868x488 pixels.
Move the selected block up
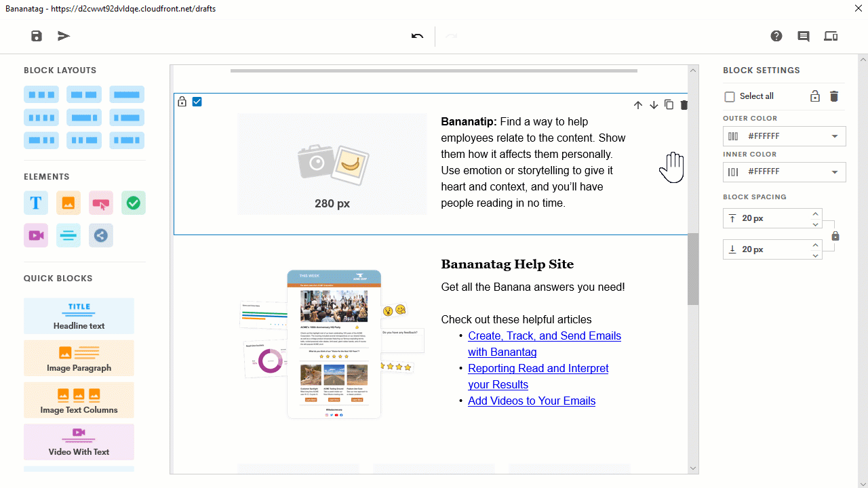(x=638, y=105)
